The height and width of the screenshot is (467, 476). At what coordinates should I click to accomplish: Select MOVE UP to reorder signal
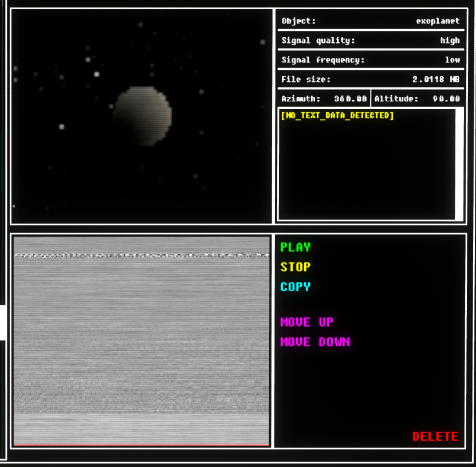(306, 322)
